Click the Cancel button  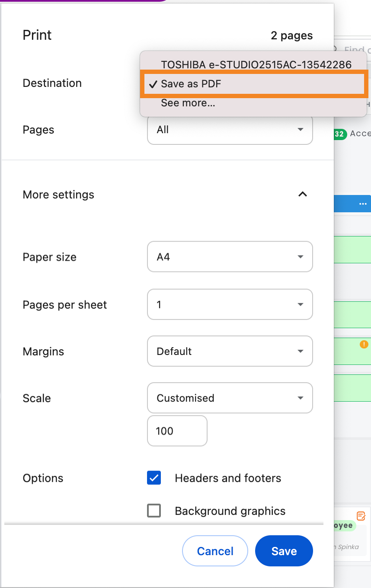tap(215, 551)
